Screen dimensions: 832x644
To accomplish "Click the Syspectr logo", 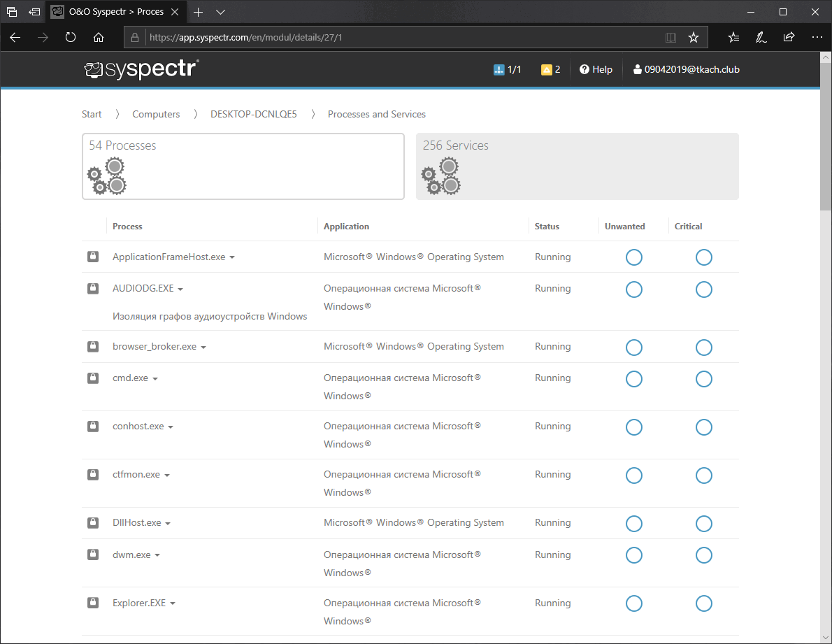I will coord(142,69).
